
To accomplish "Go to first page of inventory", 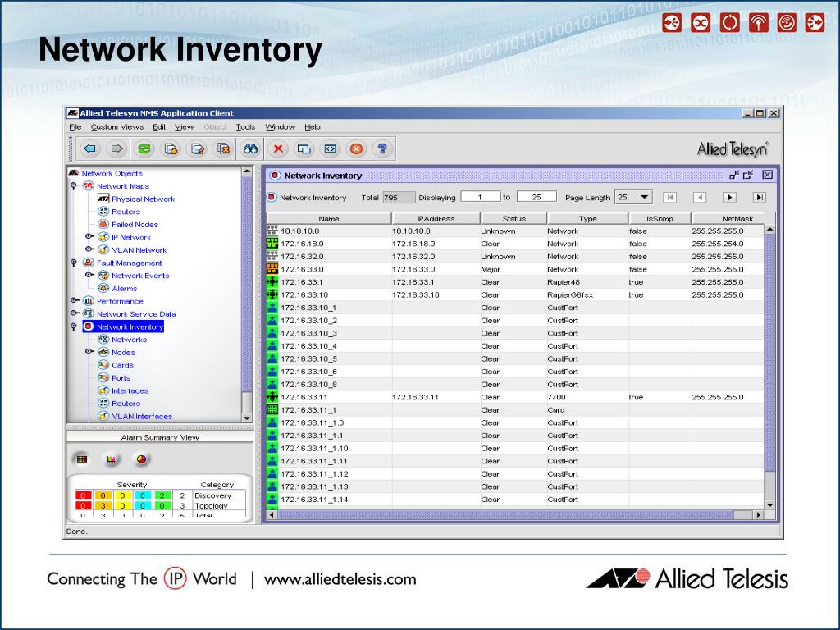I will tap(669, 197).
